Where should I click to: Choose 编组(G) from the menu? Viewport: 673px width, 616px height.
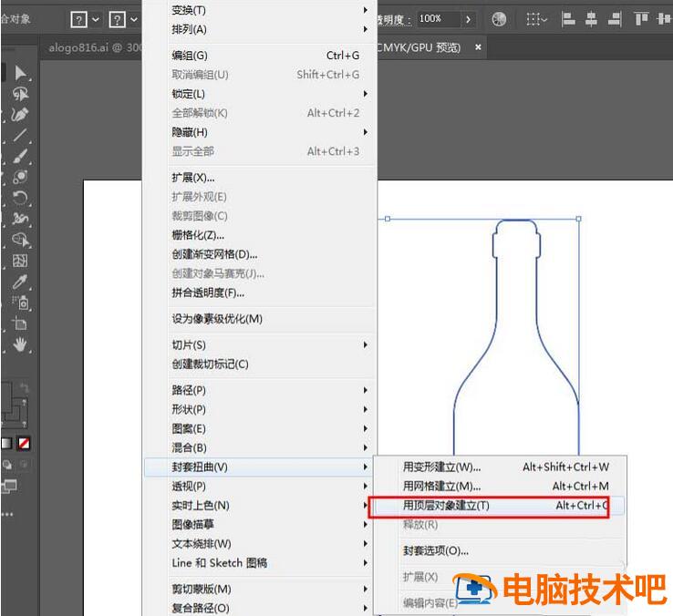pos(261,56)
